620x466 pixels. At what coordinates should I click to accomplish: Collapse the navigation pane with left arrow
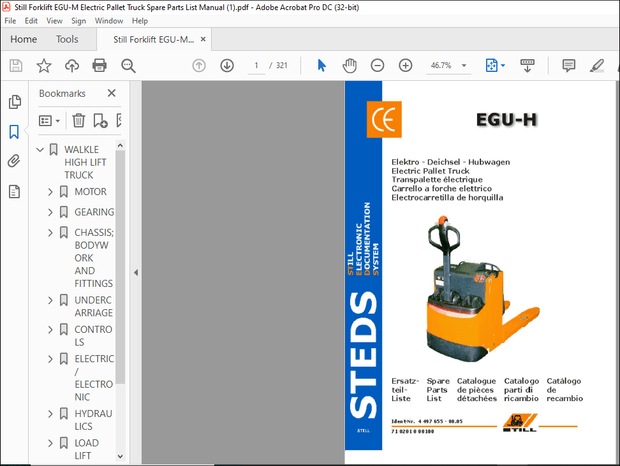point(136,273)
